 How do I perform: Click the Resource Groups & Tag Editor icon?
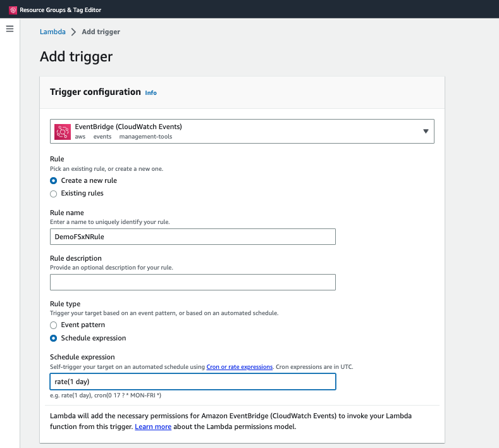pyautogui.click(x=13, y=10)
